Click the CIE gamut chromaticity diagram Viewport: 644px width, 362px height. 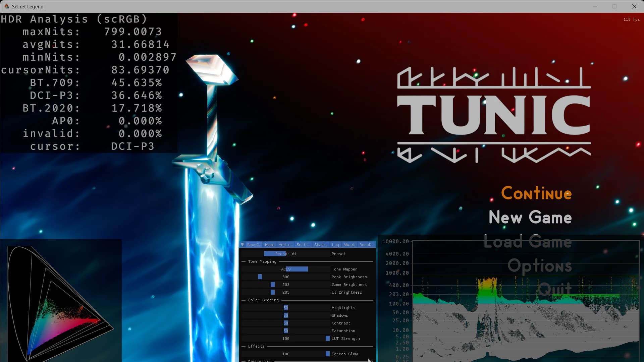click(x=61, y=301)
